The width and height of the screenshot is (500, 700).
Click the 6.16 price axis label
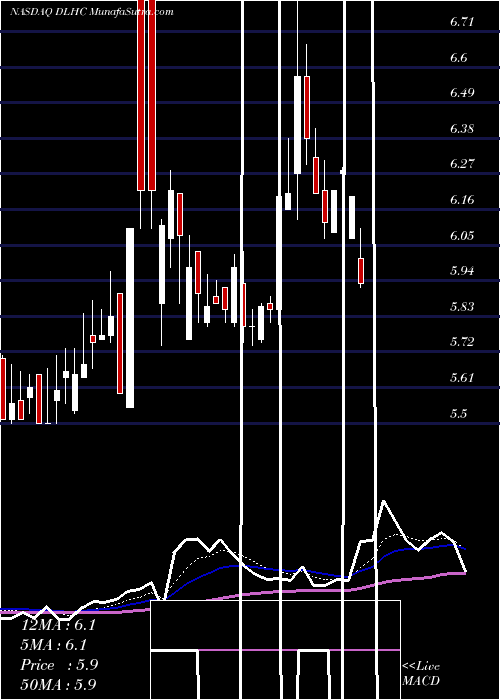(x=462, y=199)
